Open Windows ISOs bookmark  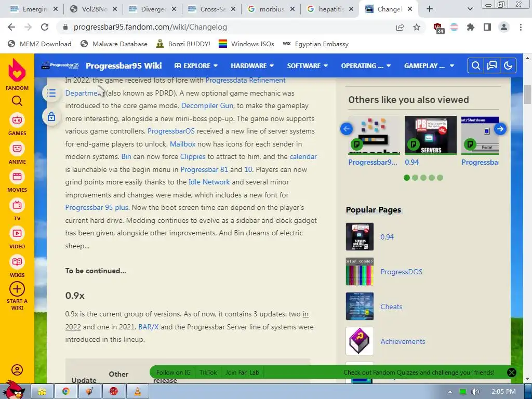click(x=246, y=44)
